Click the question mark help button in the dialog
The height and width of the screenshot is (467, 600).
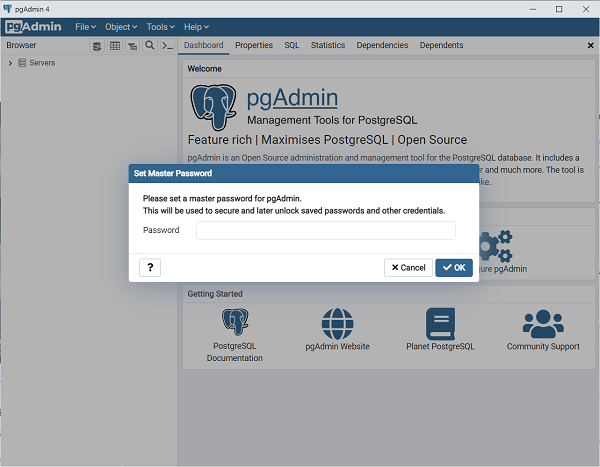150,267
